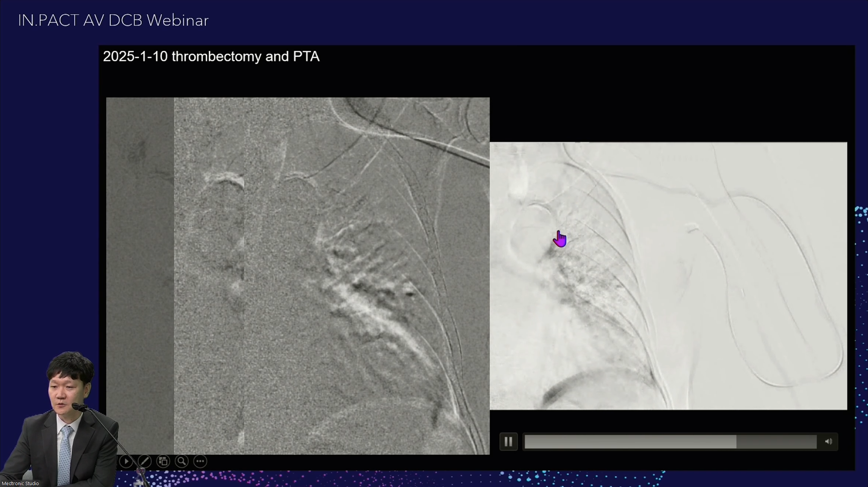Image resolution: width=868 pixels, height=487 pixels.
Task: Pause the angiography video playback
Action: tap(508, 442)
